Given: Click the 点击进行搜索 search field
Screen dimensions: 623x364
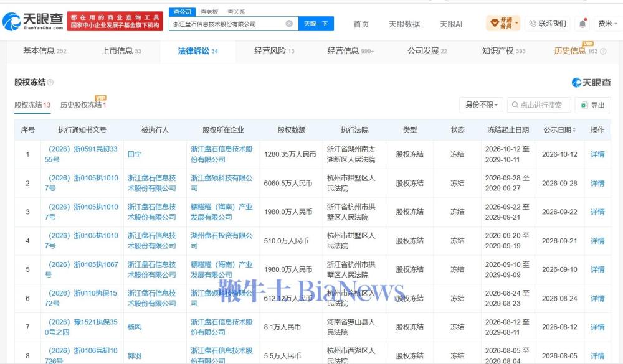Looking at the screenshot, I should tap(539, 105).
